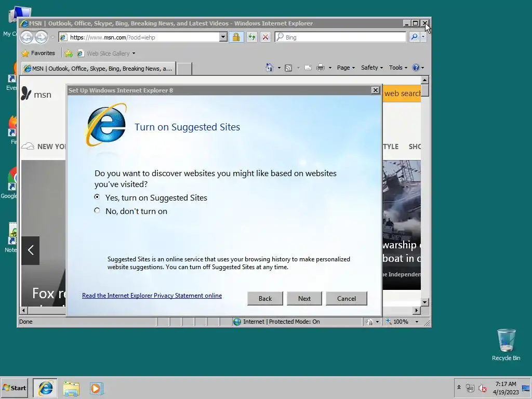532x399 pixels.
Task: Click in the address bar URL field
Action: coord(139,37)
